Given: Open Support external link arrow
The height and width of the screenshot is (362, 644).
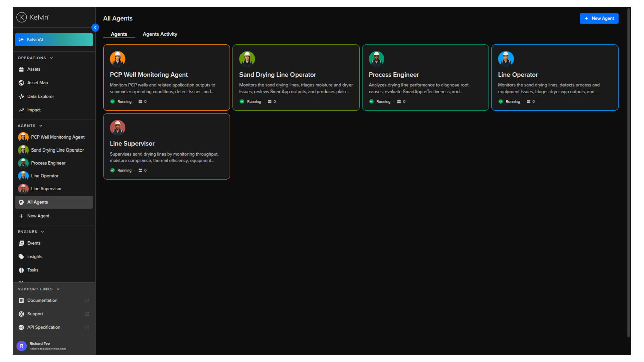Looking at the screenshot, I should 87,314.
